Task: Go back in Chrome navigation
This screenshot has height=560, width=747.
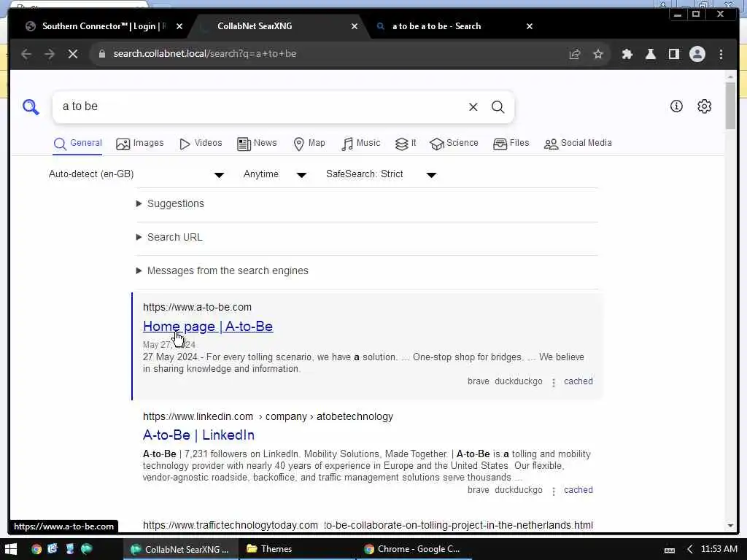Action: click(26, 54)
